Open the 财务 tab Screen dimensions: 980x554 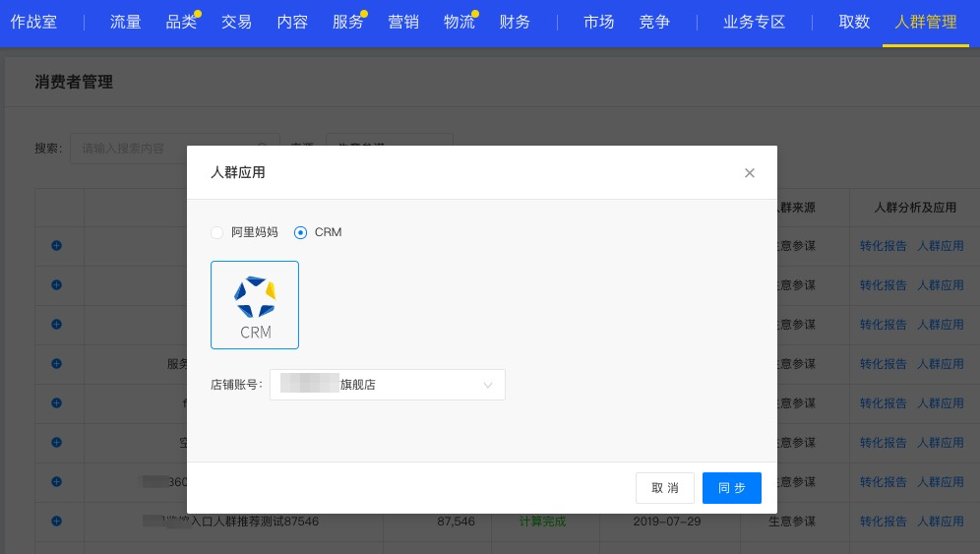pyautogui.click(x=515, y=22)
